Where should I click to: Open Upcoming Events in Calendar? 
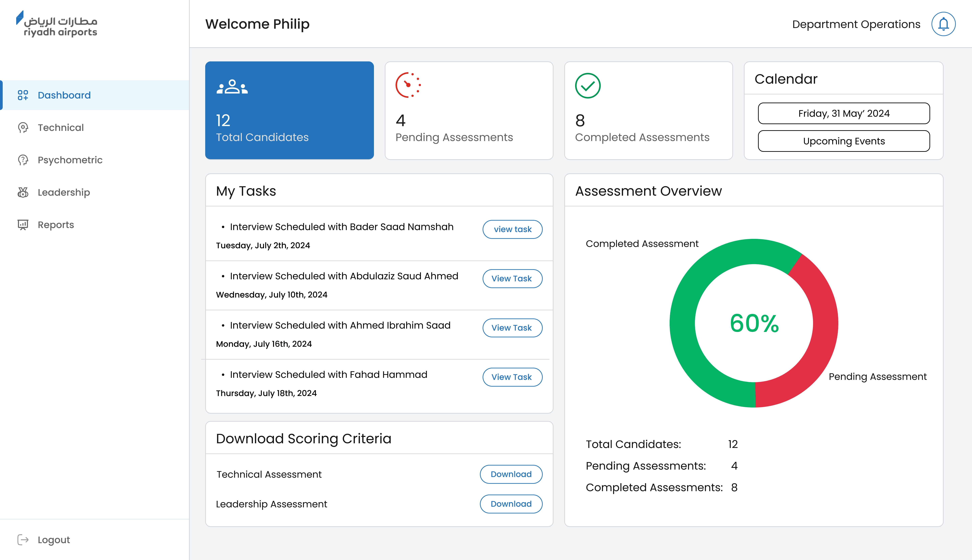(x=844, y=141)
